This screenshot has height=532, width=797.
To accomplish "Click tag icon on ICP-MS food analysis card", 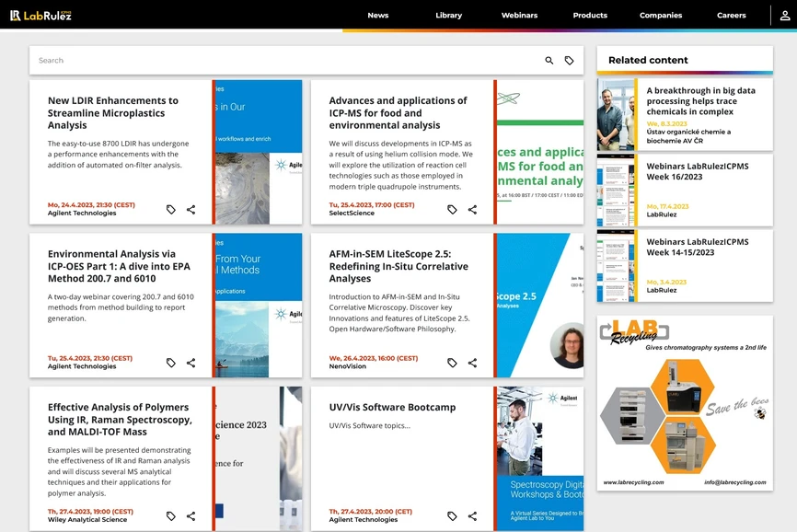I will 452,209.
